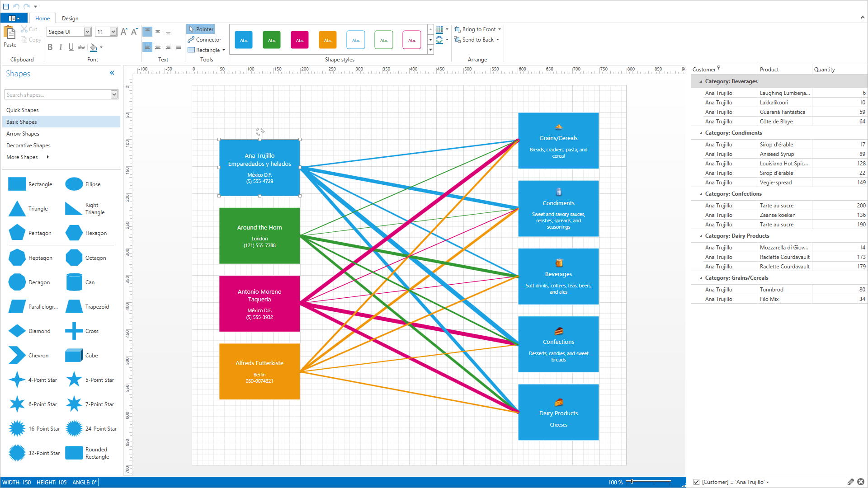This screenshot has width=868, height=488.
Task: Click the Collapse Shapes panel arrow
Action: [x=112, y=73]
